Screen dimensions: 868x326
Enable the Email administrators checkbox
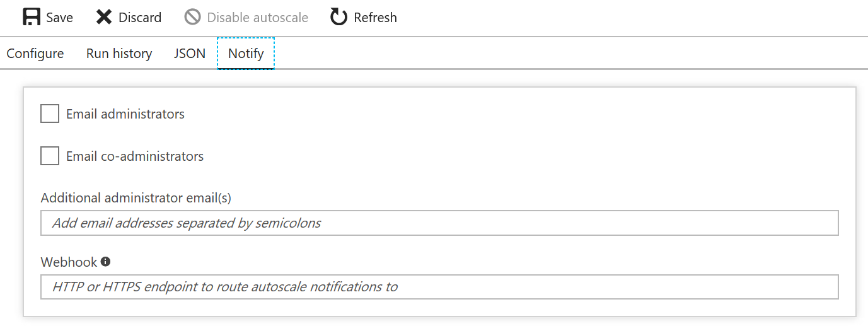[50, 114]
